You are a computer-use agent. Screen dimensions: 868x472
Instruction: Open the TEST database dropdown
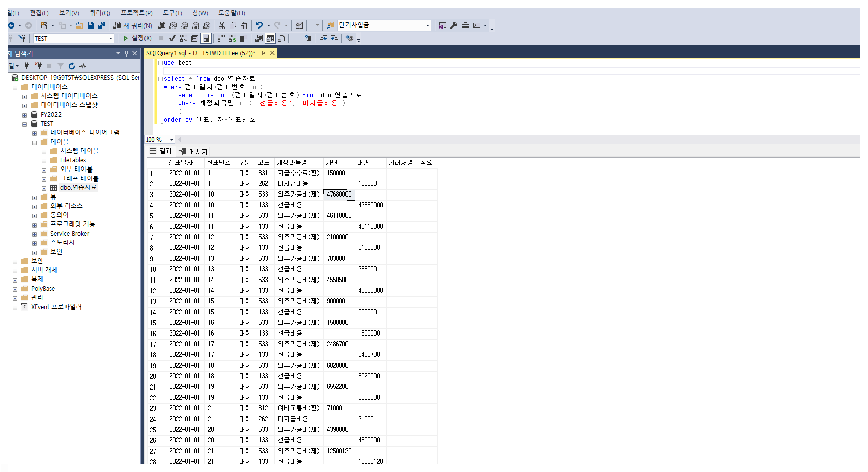tap(111, 38)
